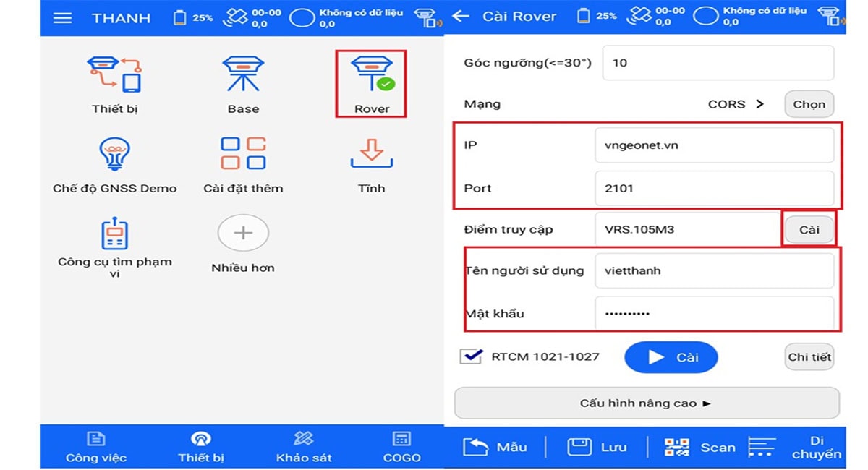Image resolution: width=868 pixels, height=470 pixels.
Task: Toggle the RTCM 1021-1027 checkbox
Action: (471, 356)
